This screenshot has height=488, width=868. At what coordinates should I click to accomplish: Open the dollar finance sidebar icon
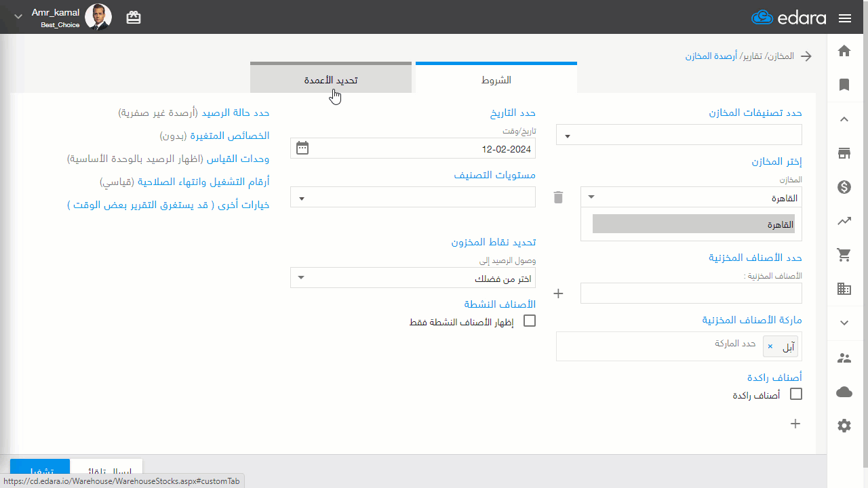[844, 187]
